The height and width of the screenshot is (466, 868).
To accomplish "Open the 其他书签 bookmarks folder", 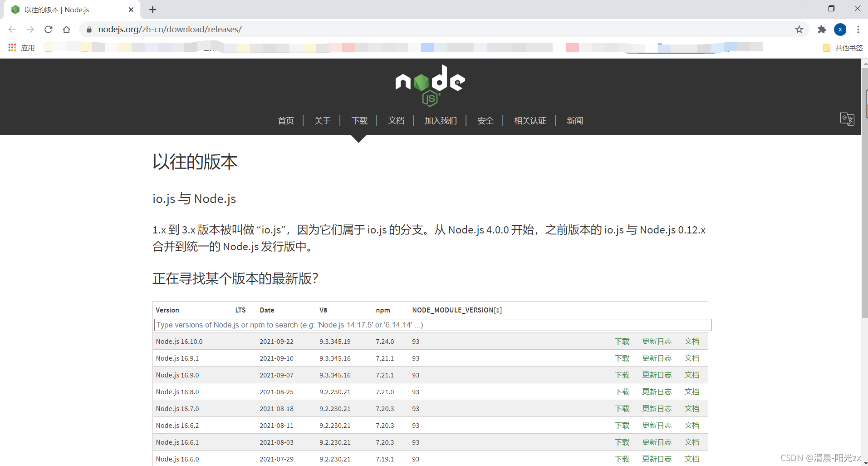I will [843, 48].
